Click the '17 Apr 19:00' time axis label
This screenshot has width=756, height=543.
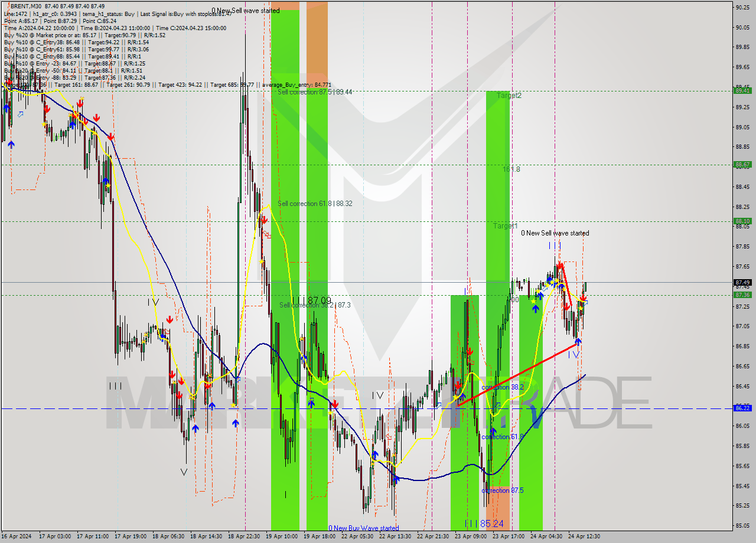pyautogui.click(x=131, y=537)
